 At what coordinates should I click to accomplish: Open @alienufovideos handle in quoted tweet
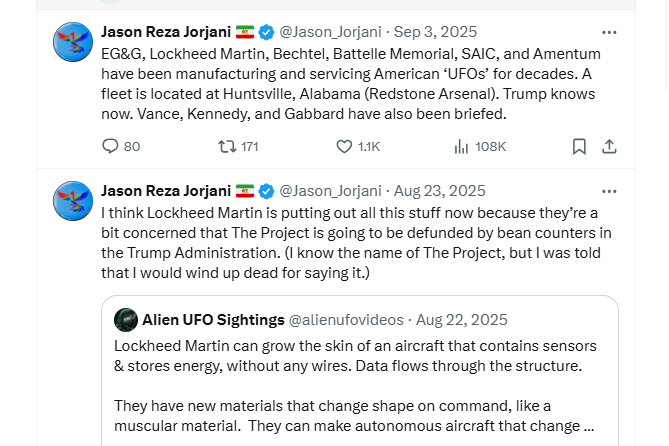coord(347,320)
